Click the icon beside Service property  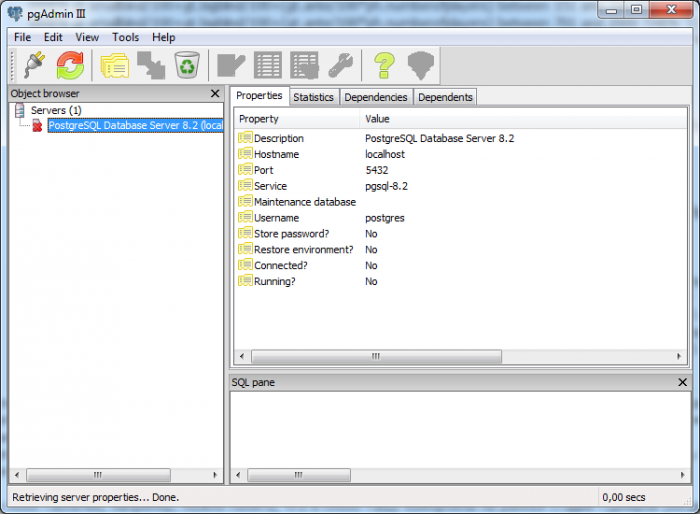(x=245, y=185)
